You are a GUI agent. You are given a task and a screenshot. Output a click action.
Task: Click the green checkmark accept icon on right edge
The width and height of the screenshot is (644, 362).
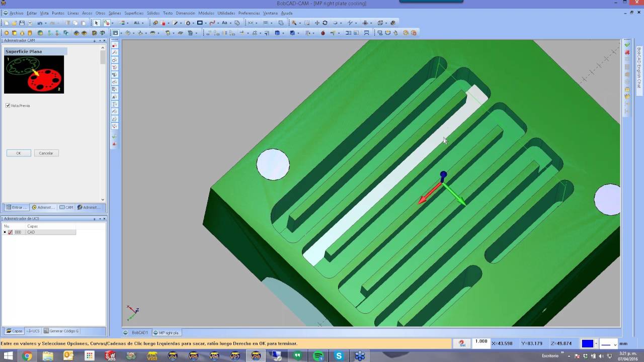[x=627, y=45]
